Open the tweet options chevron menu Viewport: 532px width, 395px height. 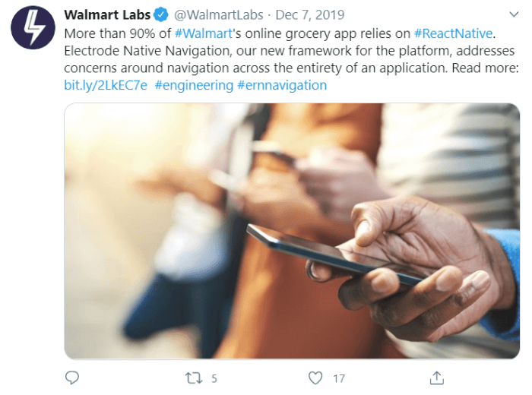514,14
